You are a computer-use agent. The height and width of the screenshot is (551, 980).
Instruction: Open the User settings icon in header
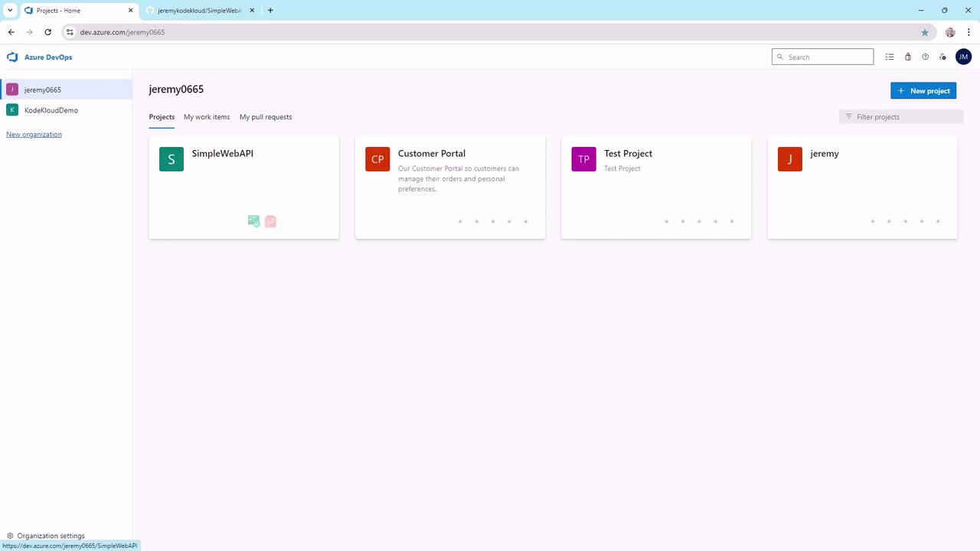coord(943,57)
